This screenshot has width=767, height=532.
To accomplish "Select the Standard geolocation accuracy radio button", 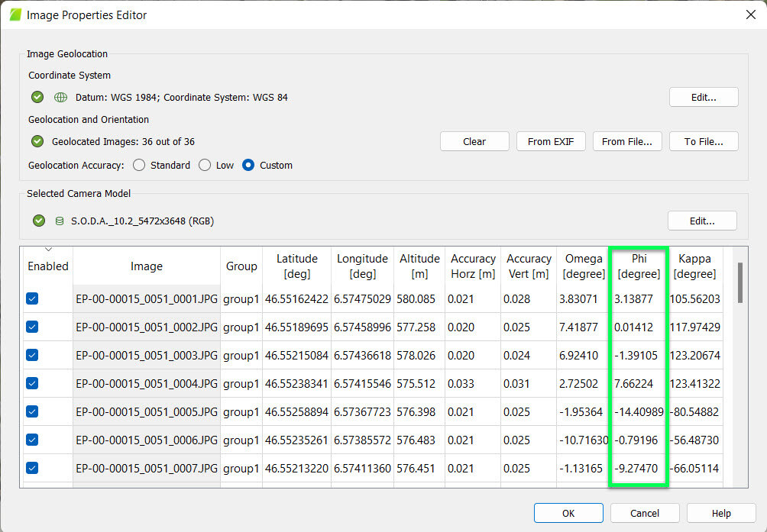I will tap(138, 165).
